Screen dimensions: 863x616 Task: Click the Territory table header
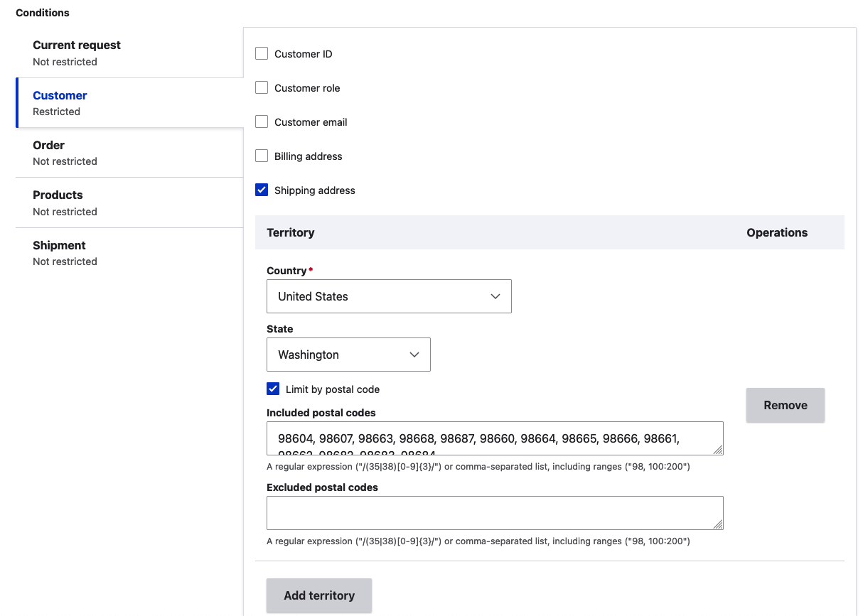[x=291, y=232]
